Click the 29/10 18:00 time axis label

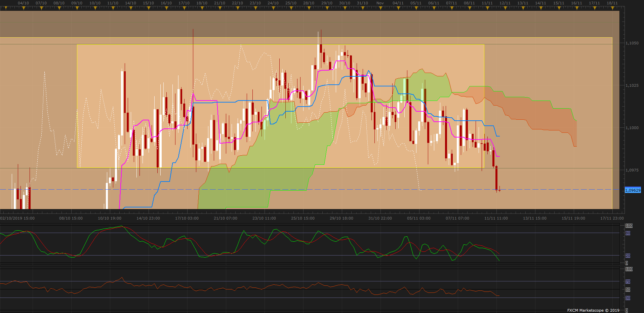pos(341,218)
